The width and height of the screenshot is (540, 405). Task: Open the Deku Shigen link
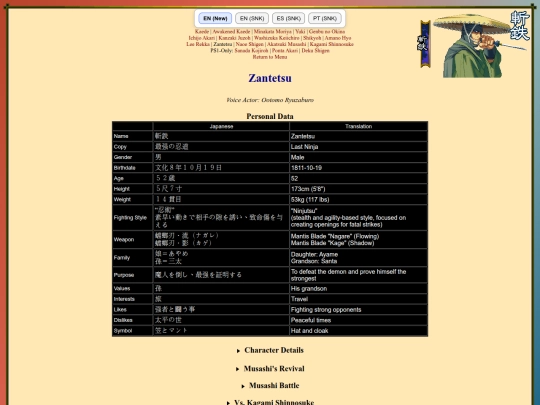point(315,51)
